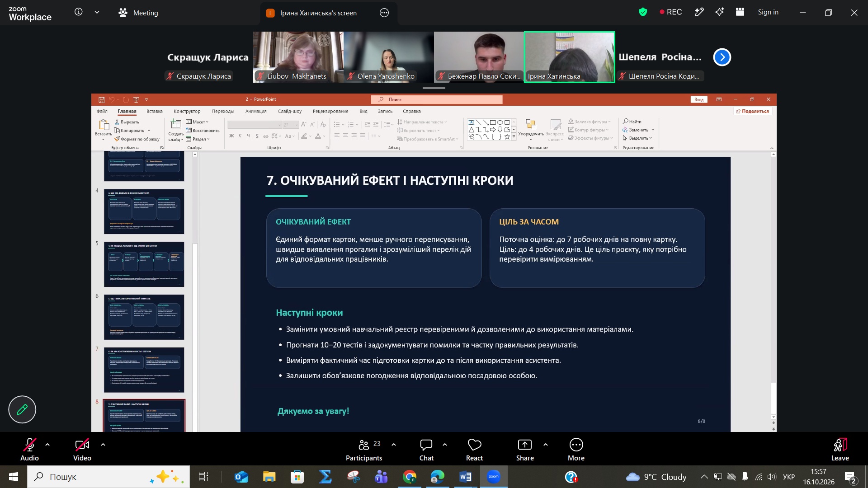The width and height of the screenshot is (868, 488).
Task: Expand video options arrow
Action: coord(103,445)
